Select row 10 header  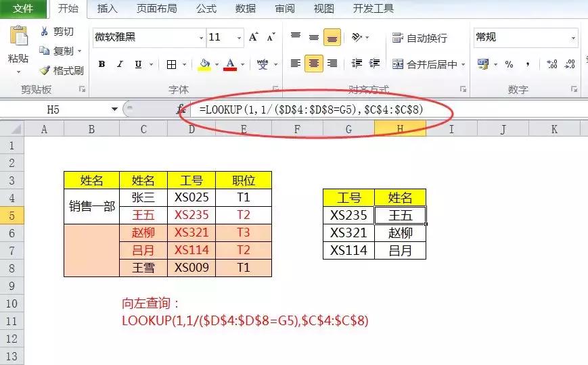point(12,303)
